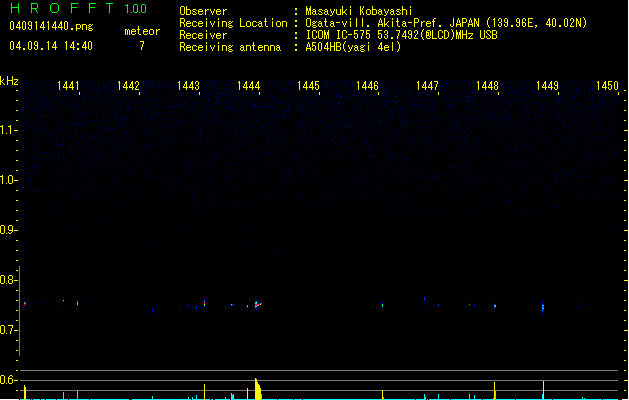629x400 pixels.
Task: Click the yellow intensity spike below 1449
Action: [543, 390]
